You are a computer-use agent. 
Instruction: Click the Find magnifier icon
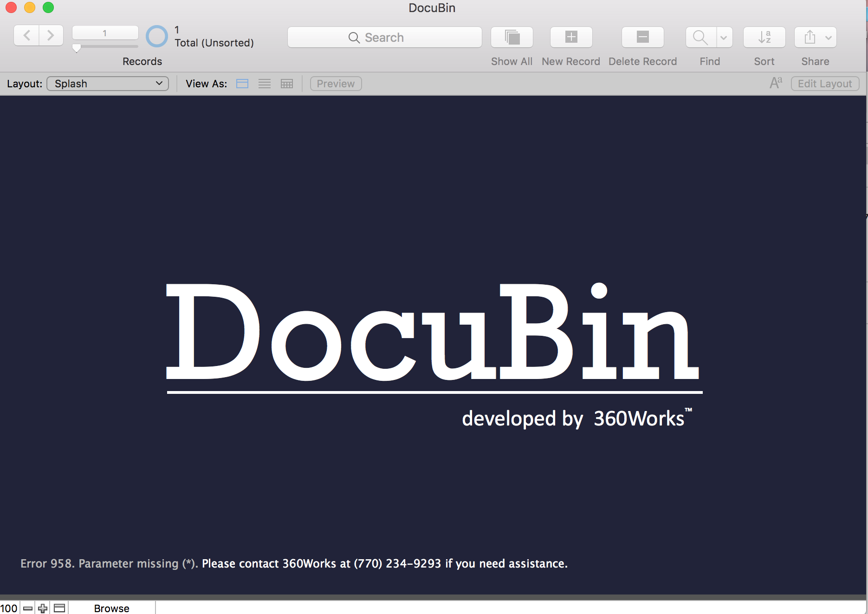tap(701, 37)
